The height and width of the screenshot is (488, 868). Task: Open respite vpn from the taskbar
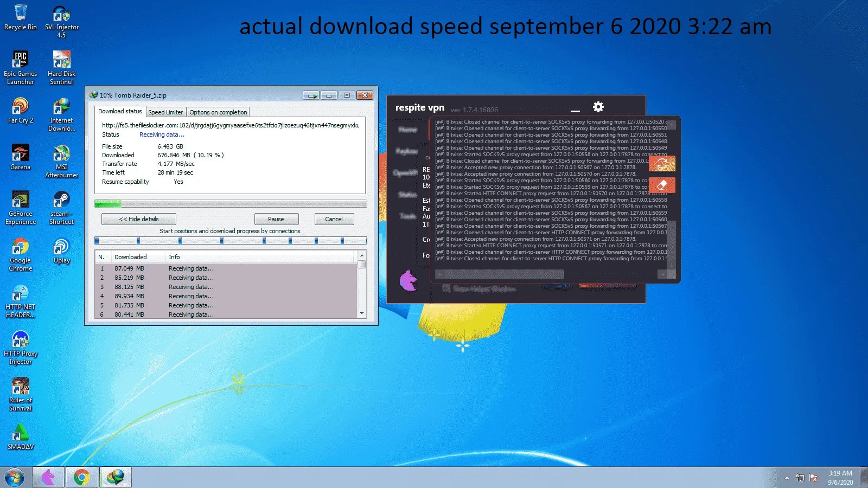pos(48,477)
